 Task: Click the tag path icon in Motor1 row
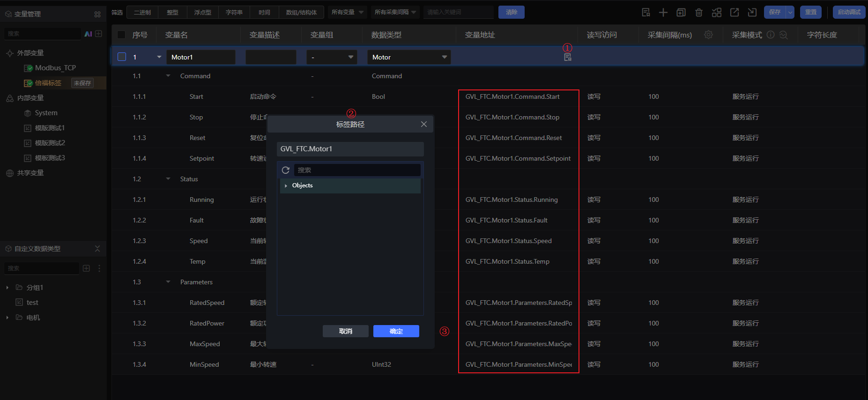pos(568,57)
